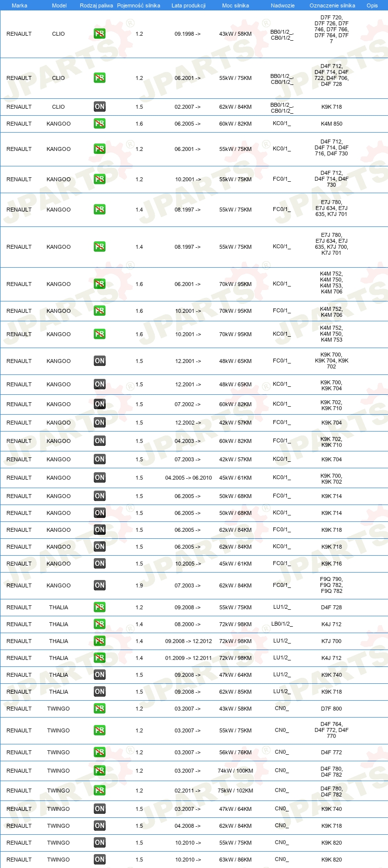Screen dimensions: 388x868
Task: Select engine code K4J 712 for Thalia LB0/1/2_
Action: pyautogui.click(x=331, y=624)
